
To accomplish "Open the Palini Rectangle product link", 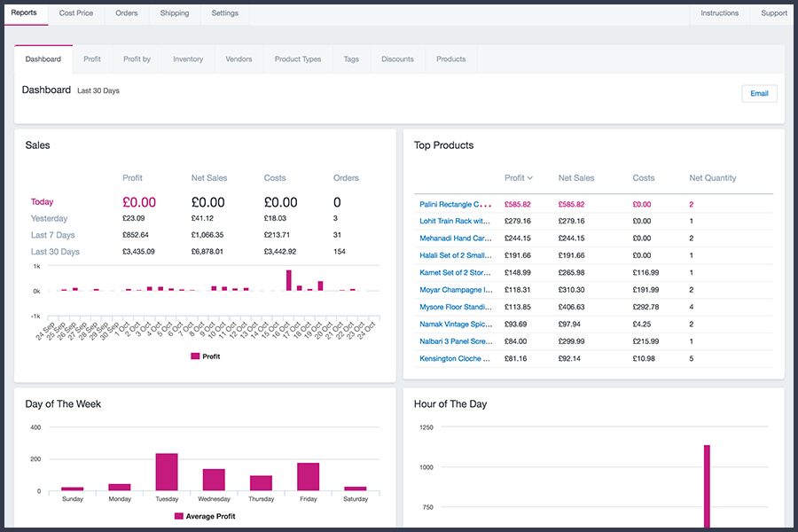I will (x=455, y=204).
